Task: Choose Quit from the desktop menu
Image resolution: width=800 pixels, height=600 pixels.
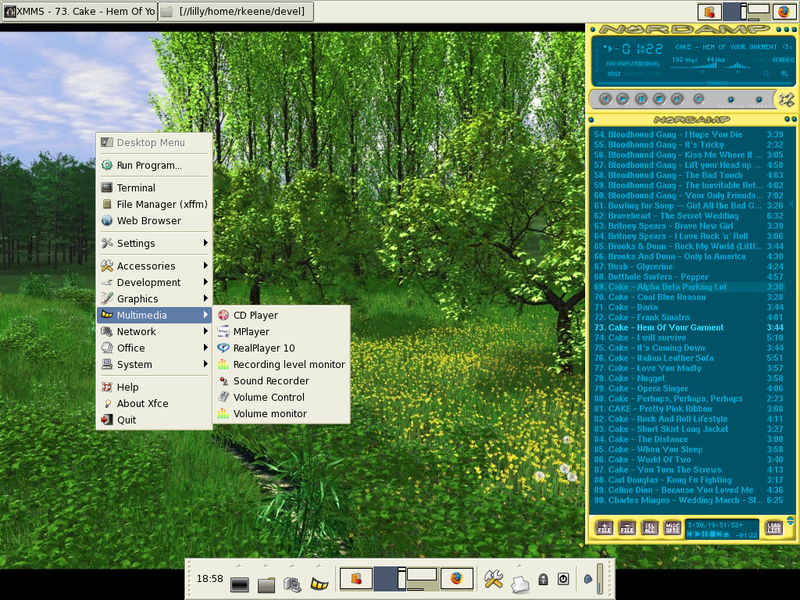Action: (154, 419)
